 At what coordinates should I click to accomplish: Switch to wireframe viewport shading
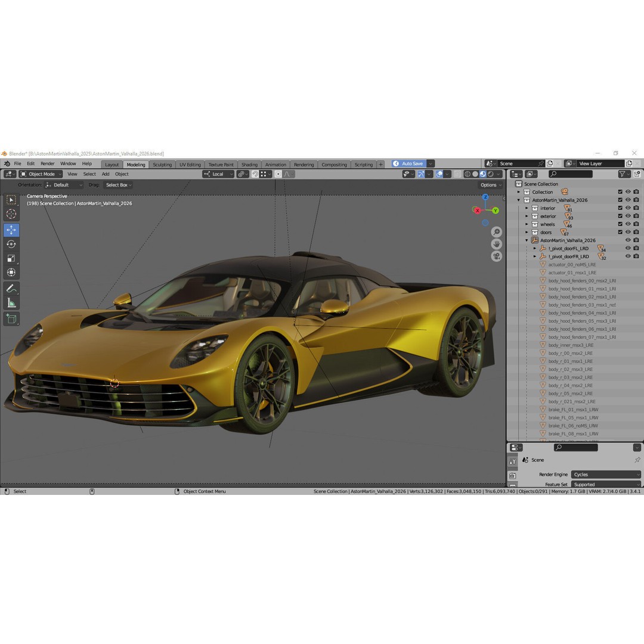click(467, 174)
